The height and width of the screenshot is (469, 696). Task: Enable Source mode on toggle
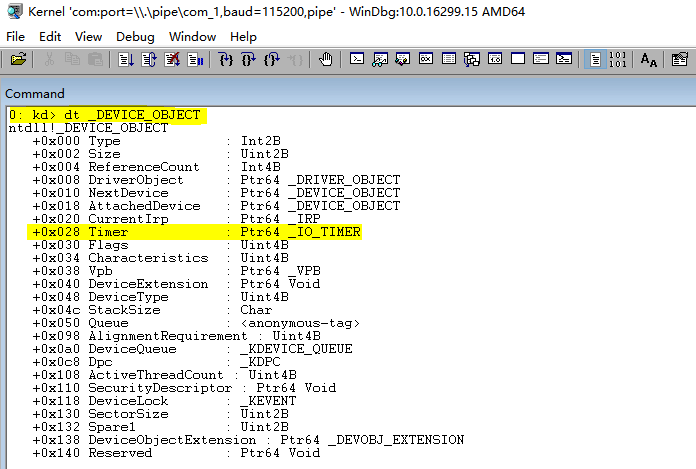595,59
